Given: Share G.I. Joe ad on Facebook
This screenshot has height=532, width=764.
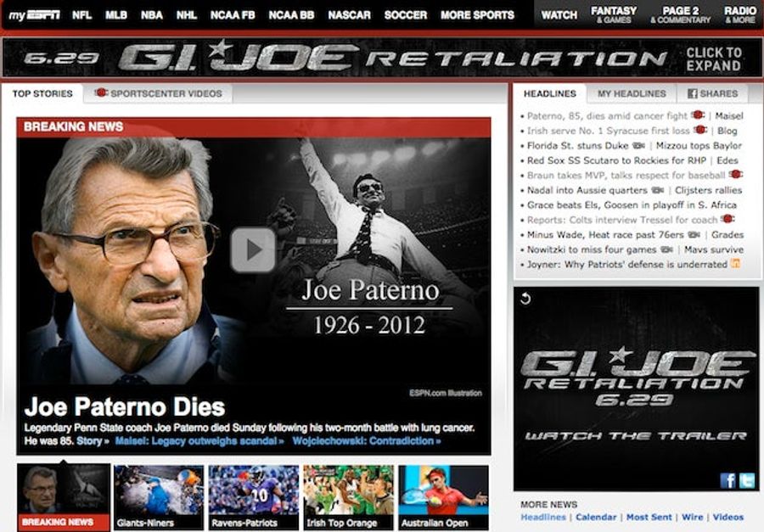Looking at the screenshot, I should tap(728, 480).
